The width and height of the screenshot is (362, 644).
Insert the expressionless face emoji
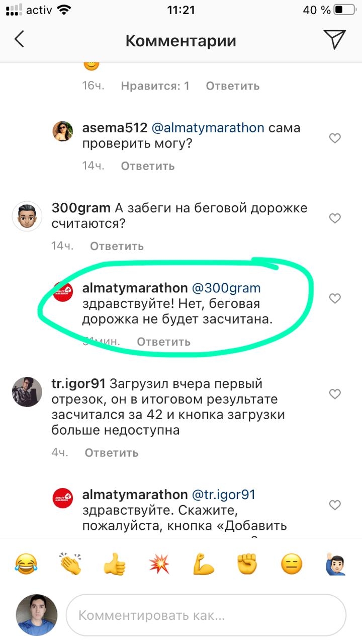[x=292, y=563]
